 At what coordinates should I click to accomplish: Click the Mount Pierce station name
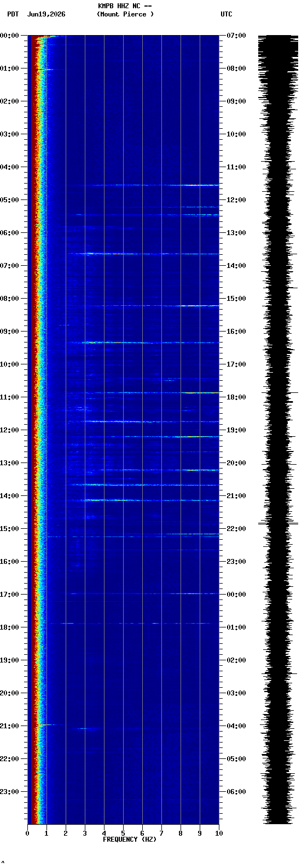tap(125, 14)
